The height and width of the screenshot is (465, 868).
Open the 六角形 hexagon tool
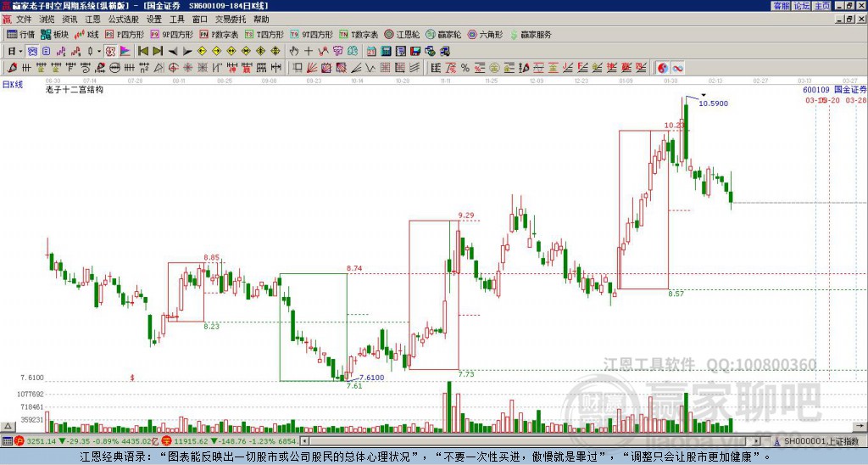pyautogui.click(x=486, y=34)
